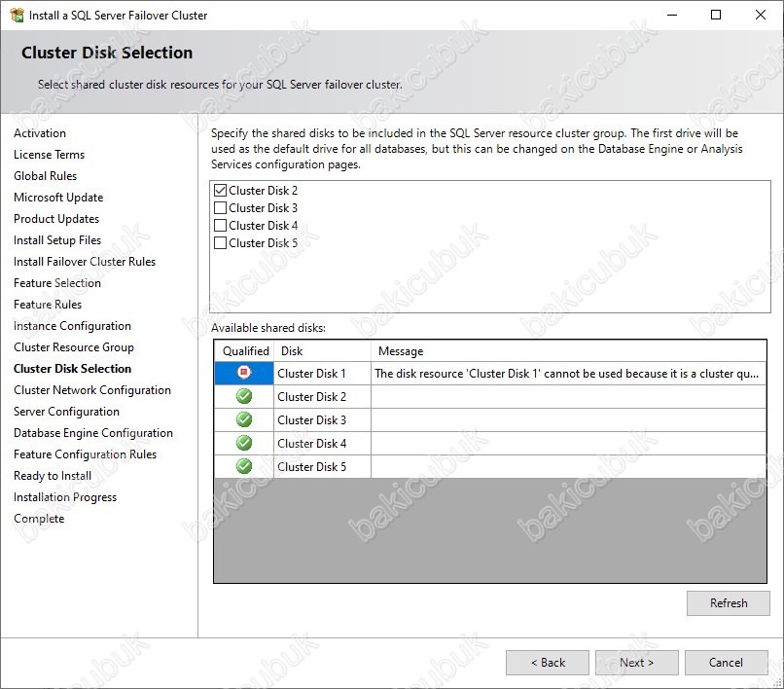
Task: Go to the Feature Rules step
Action: (x=48, y=305)
